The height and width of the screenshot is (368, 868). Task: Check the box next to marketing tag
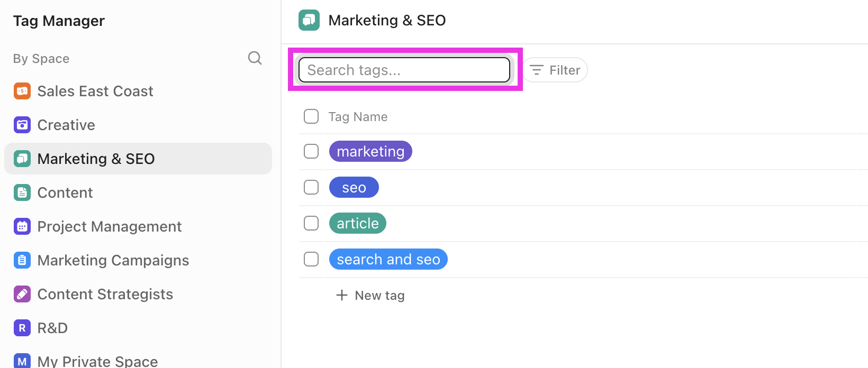tap(311, 151)
